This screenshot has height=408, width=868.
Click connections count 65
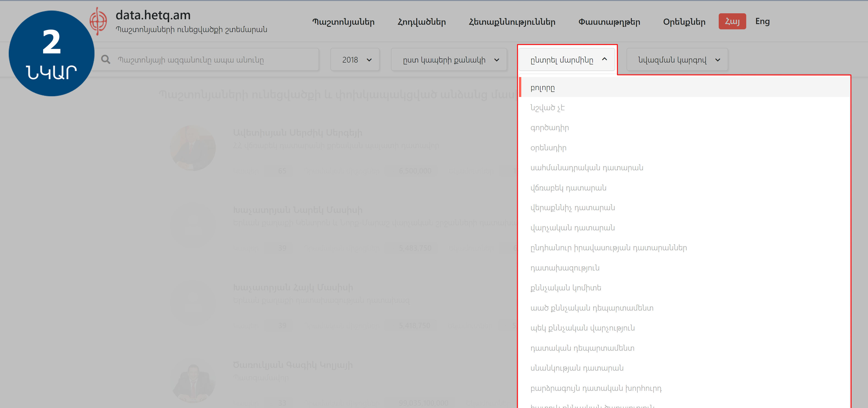click(282, 171)
